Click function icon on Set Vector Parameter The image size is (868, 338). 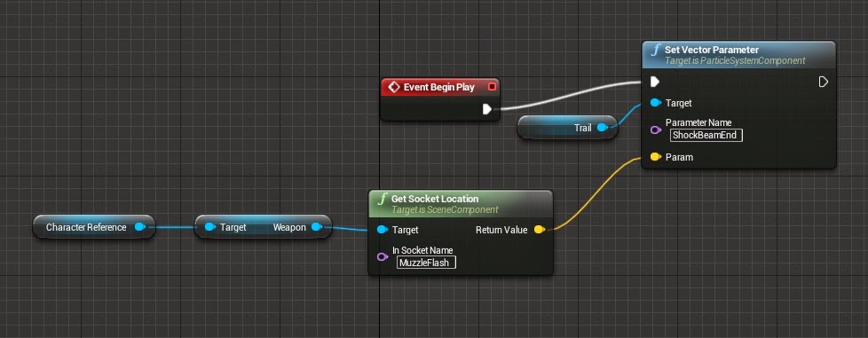point(657,51)
